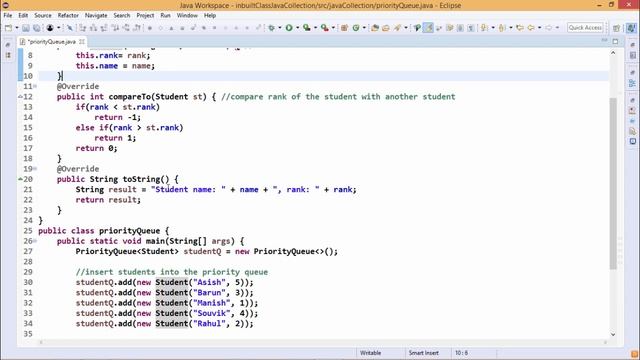Click the Save All icon
This screenshot has height=360, width=640.
coord(37,28)
